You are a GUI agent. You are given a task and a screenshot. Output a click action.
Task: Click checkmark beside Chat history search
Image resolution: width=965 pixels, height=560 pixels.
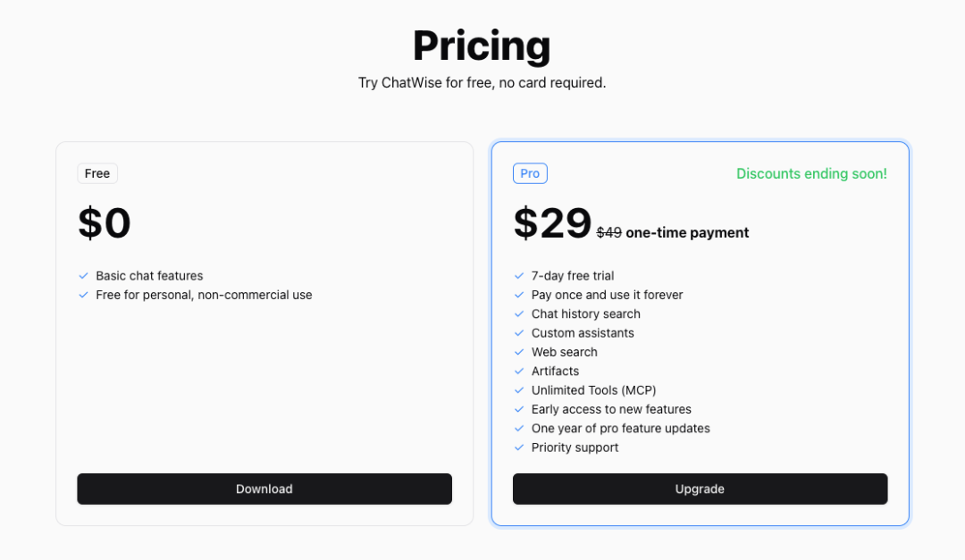[x=519, y=314]
